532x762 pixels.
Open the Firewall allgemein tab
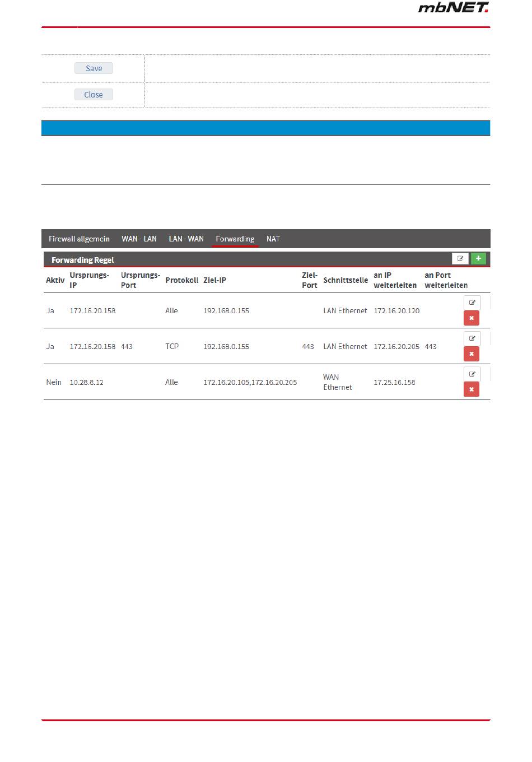(79, 239)
